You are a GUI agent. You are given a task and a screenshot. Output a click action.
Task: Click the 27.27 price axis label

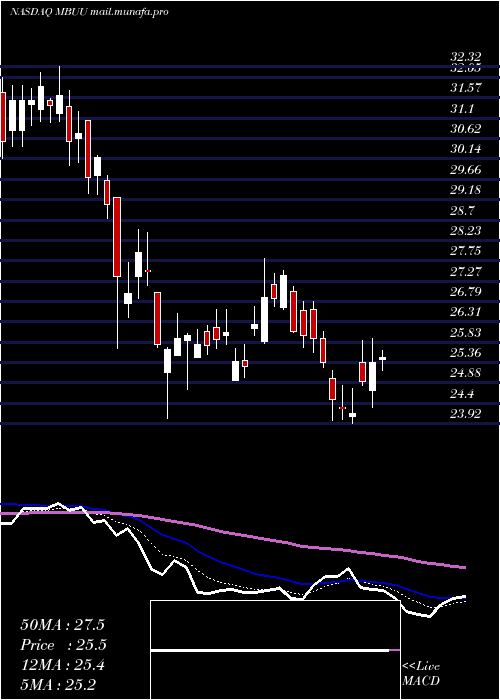(466, 272)
